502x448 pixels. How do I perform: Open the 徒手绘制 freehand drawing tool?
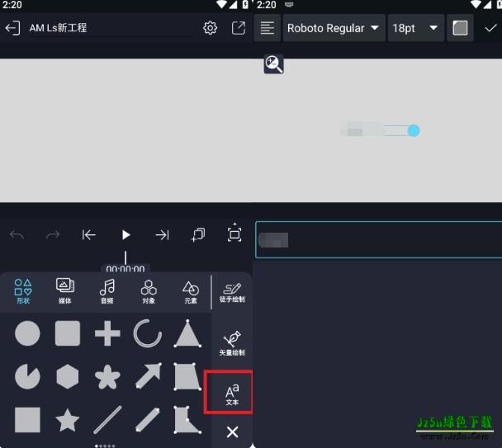click(x=232, y=292)
